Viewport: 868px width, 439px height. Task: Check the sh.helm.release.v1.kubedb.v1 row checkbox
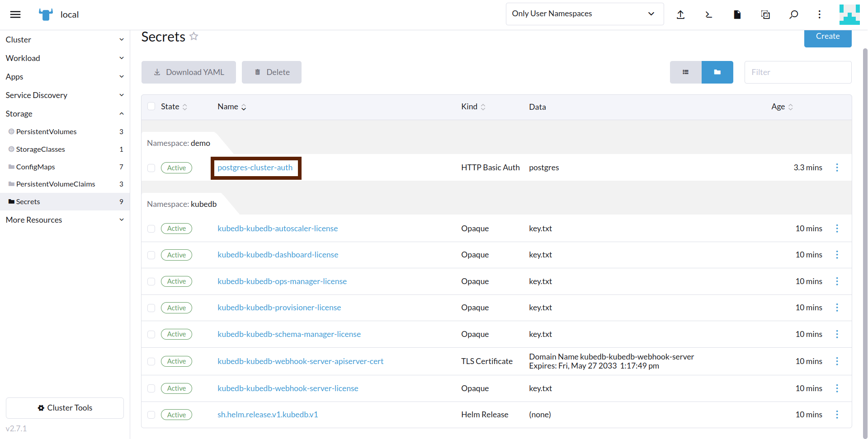(151, 415)
